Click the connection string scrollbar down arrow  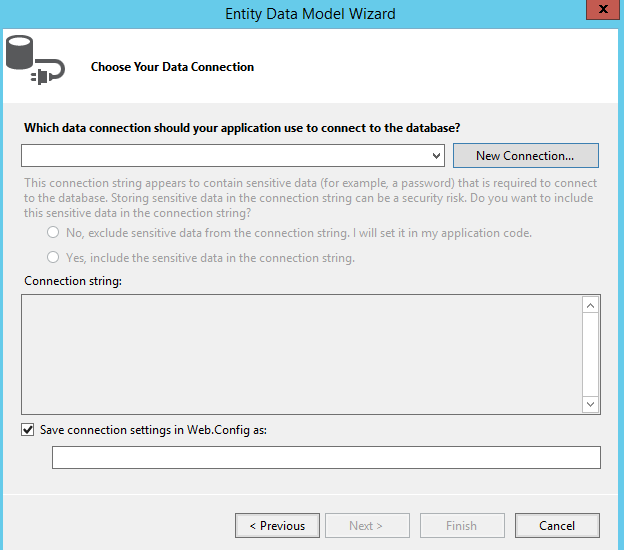[x=591, y=404]
